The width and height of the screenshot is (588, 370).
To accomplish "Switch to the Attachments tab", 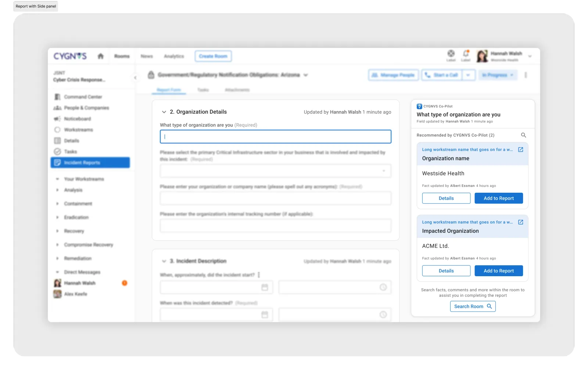I will click(237, 90).
